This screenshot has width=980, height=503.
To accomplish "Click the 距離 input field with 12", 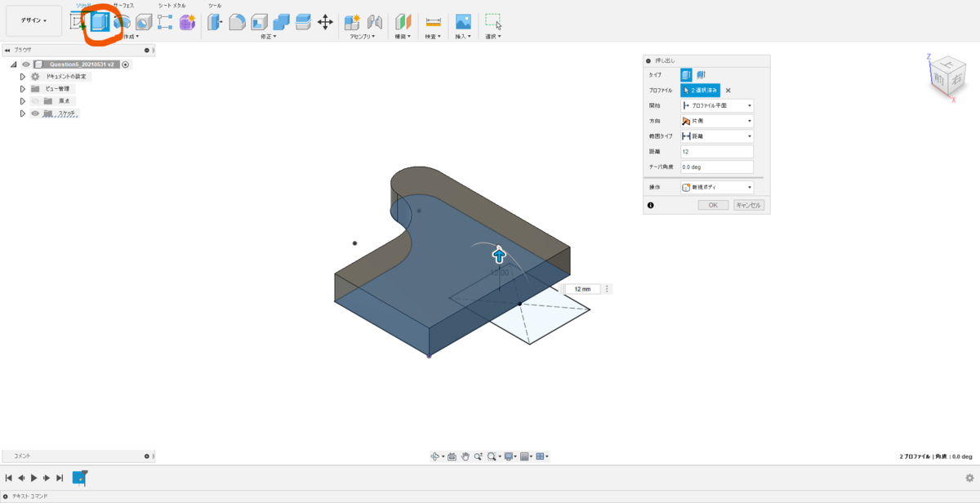I will (x=716, y=152).
